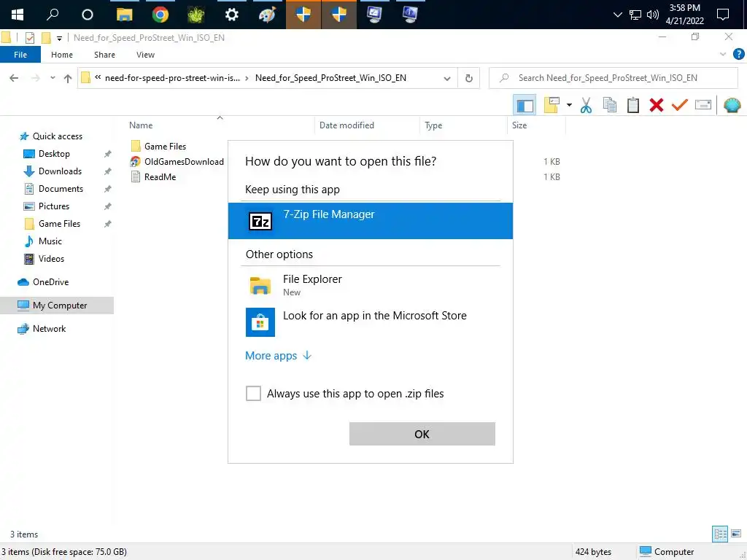Go up one folder level

tap(68, 78)
